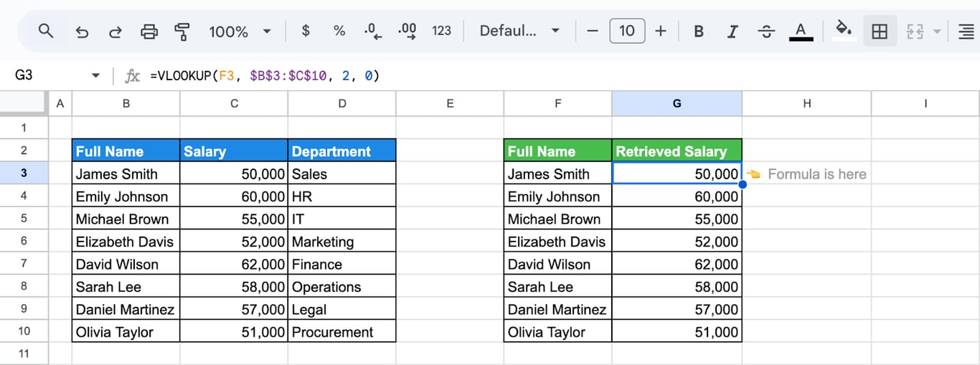The height and width of the screenshot is (365, 980).
Task: Select the active cell G3 showing 50,000
Action: 677,173
